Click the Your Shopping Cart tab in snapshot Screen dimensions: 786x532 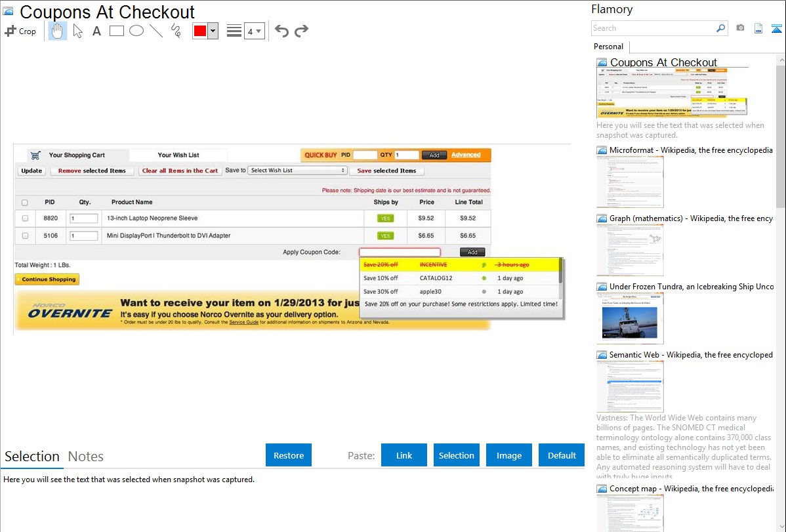point(77,155)
